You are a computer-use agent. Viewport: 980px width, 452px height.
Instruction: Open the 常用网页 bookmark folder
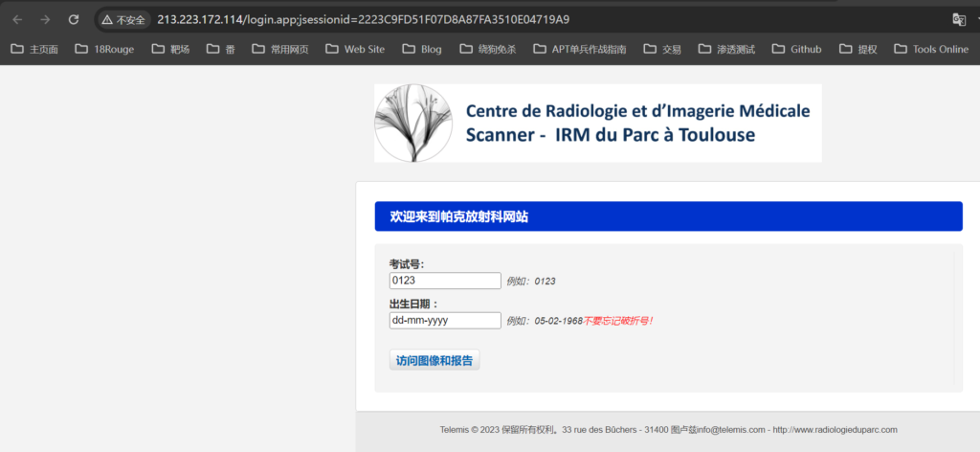280,50
